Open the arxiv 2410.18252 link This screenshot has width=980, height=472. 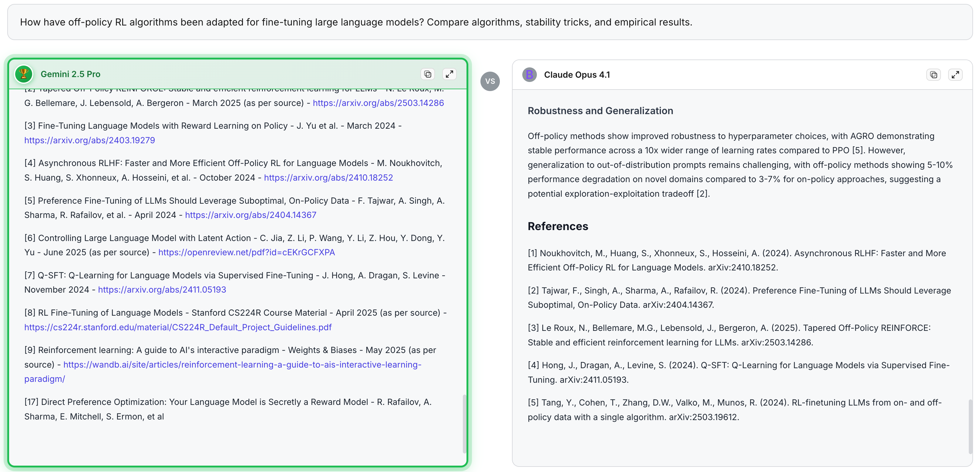pos(328,178)
